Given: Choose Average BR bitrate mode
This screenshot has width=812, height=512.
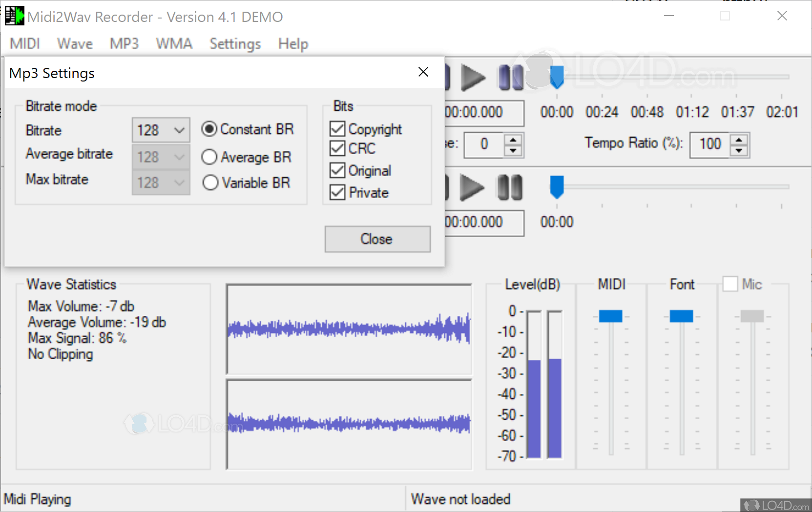Looking at the screenshot, I should click(x=209, y=157).
